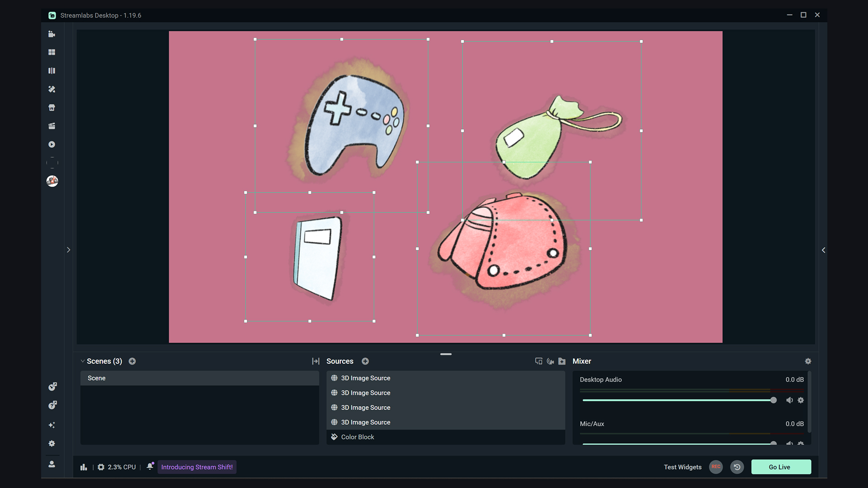The image size is (868, 488).
Task: Open the Get Help question mark icon
Action: click(x=52, y=405)
